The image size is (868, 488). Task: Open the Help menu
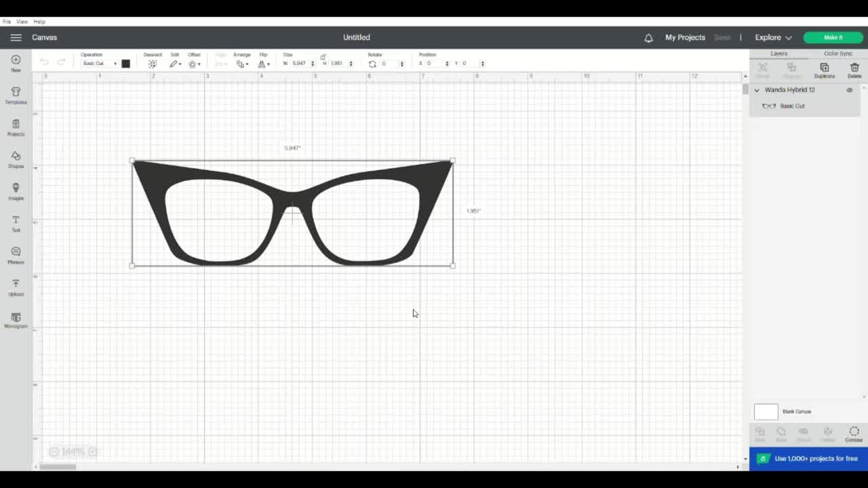(39, 22)
